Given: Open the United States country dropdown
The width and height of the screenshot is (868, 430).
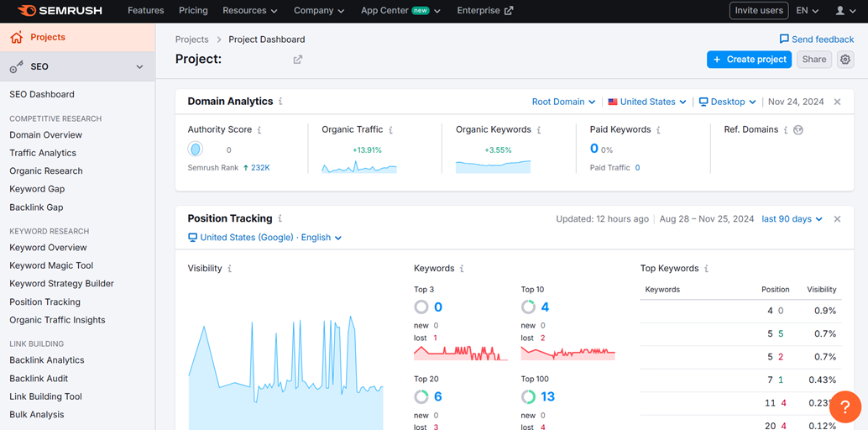Looking at the screenshot, I should pos(646,102).
